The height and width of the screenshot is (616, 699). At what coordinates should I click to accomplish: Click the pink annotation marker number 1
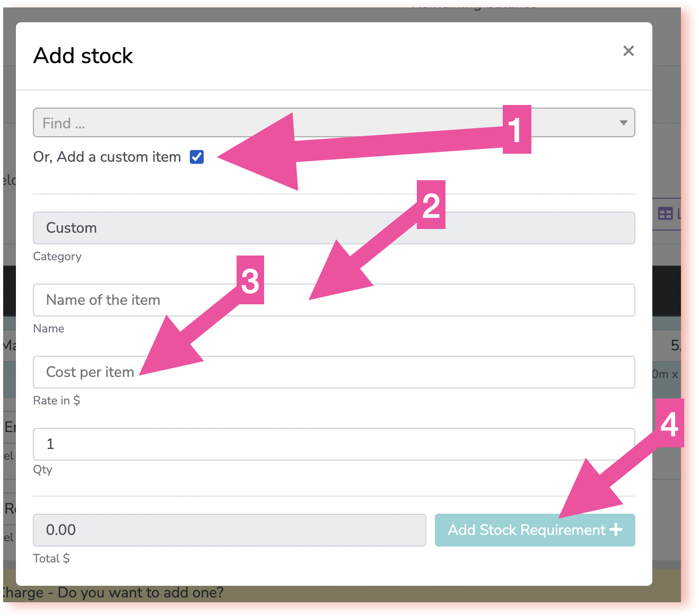517,129
